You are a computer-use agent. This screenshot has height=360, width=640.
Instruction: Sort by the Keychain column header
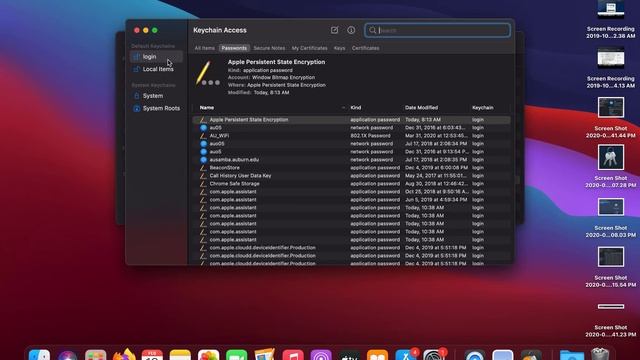tap(483, 108)
